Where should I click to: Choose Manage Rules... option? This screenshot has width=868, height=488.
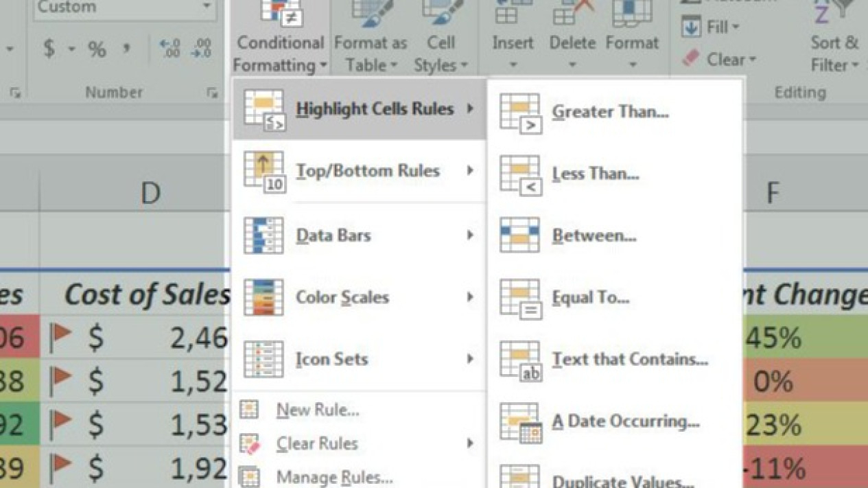[x=360, y=476]
